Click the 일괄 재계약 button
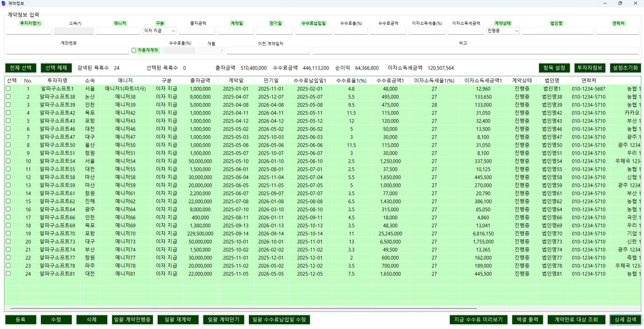 (x=178, y=320)
